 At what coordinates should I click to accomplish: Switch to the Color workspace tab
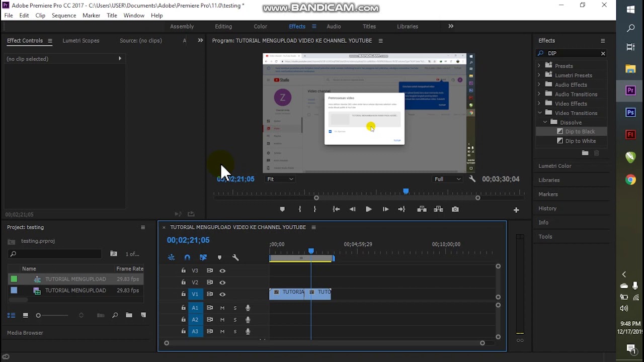pos(260,27)
